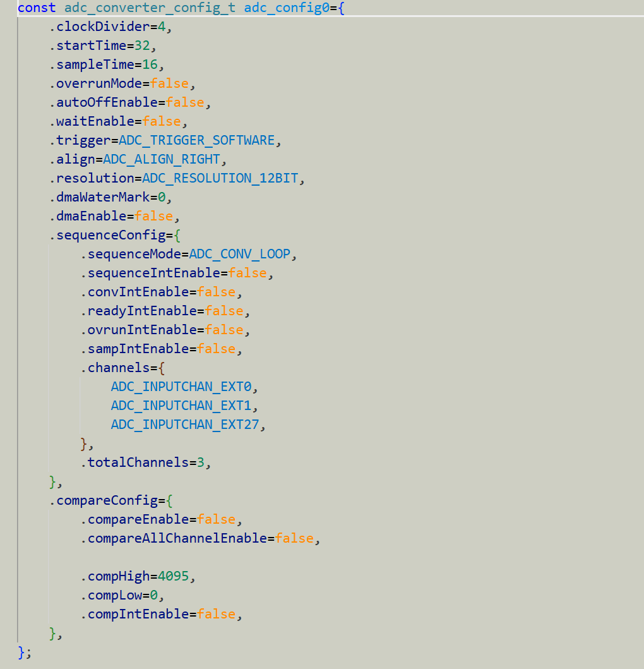Click the waitEnable false value
644x669 pixels.
tap(162, 121)
